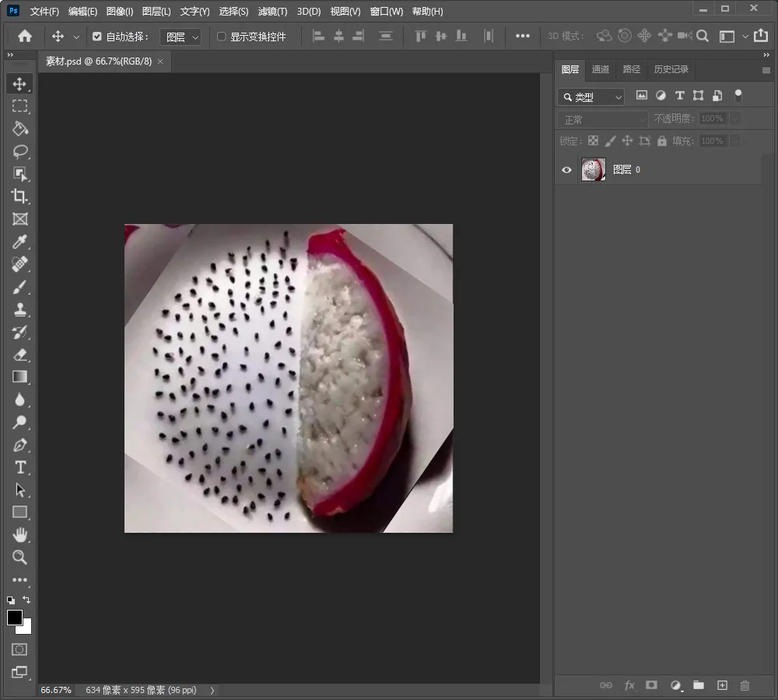Select the Crop tool

(x=19, y=196)
